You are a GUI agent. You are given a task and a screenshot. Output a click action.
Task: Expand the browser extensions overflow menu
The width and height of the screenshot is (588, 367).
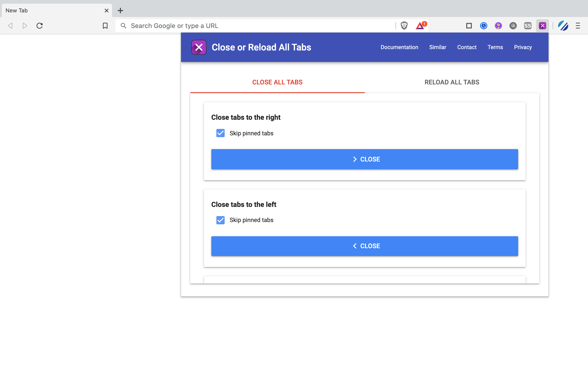[578, 26]
